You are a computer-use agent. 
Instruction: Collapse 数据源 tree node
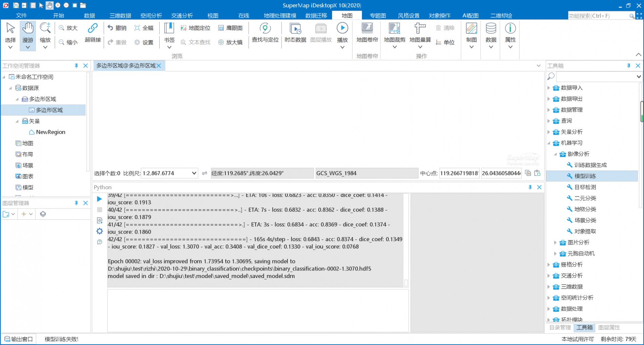(x=11, y=88)
